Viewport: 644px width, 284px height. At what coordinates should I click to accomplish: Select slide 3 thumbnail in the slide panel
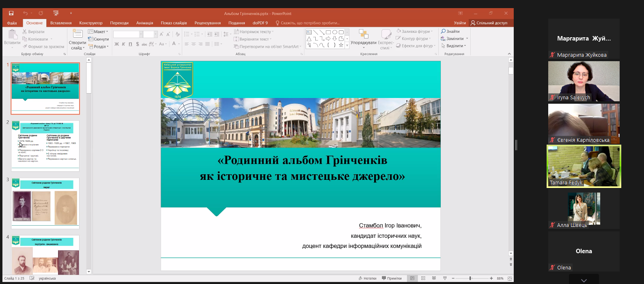click(x=45, y=203)
